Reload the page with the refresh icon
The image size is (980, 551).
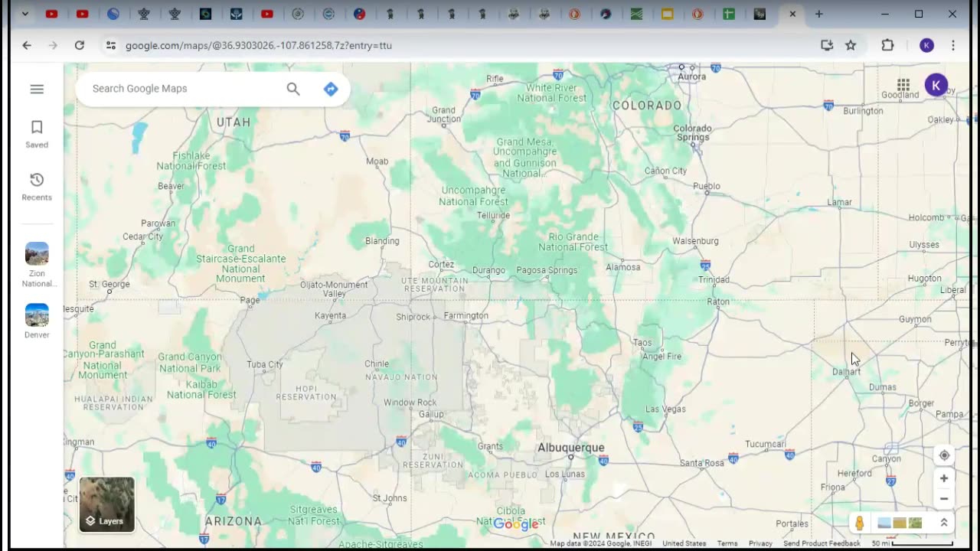tap(79, 45)
